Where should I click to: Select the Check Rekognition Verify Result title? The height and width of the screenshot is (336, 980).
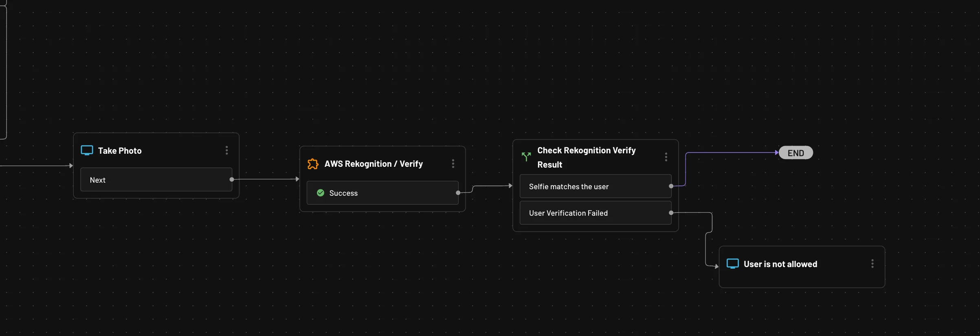[x=586, y=157]
